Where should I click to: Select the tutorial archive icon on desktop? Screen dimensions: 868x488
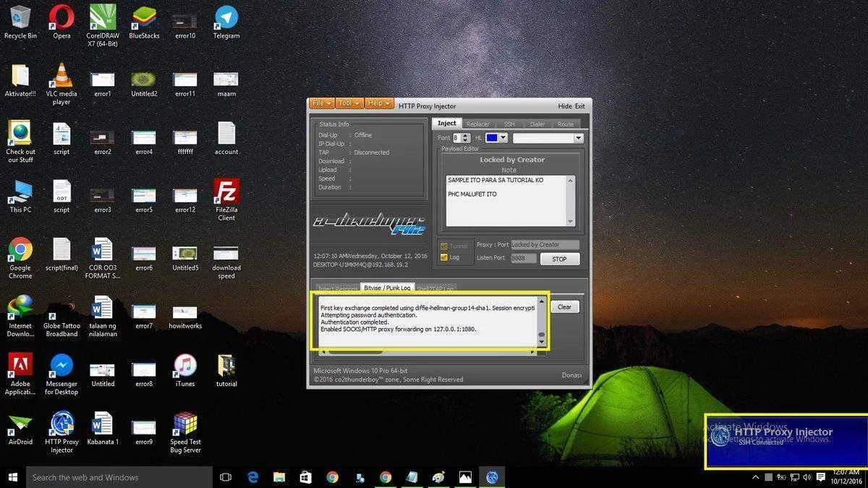tap(226, 370)
